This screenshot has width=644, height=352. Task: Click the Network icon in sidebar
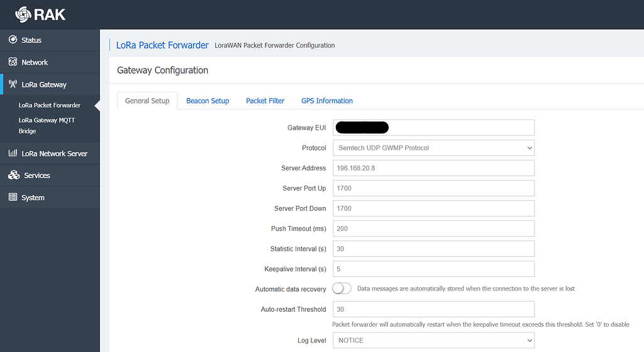13,62
